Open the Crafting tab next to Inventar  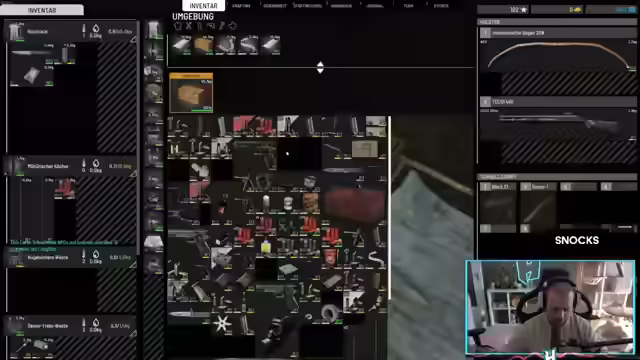coord(241,6)
